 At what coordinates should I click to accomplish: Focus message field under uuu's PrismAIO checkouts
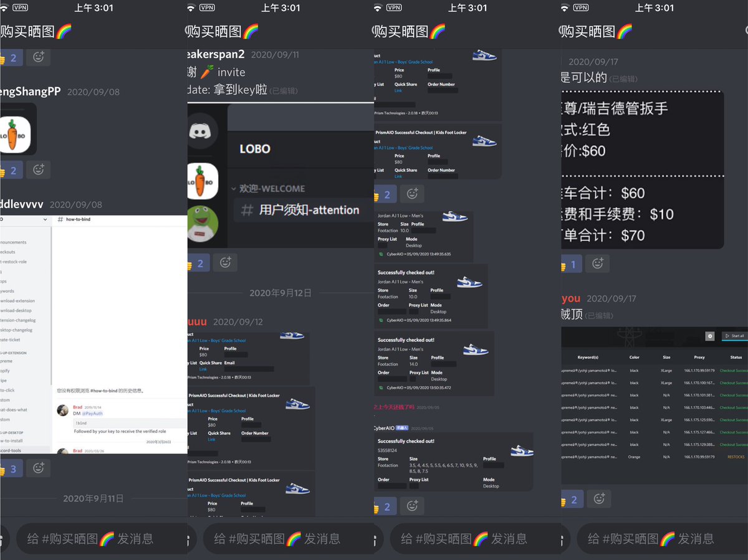click(x=288, y=538)
